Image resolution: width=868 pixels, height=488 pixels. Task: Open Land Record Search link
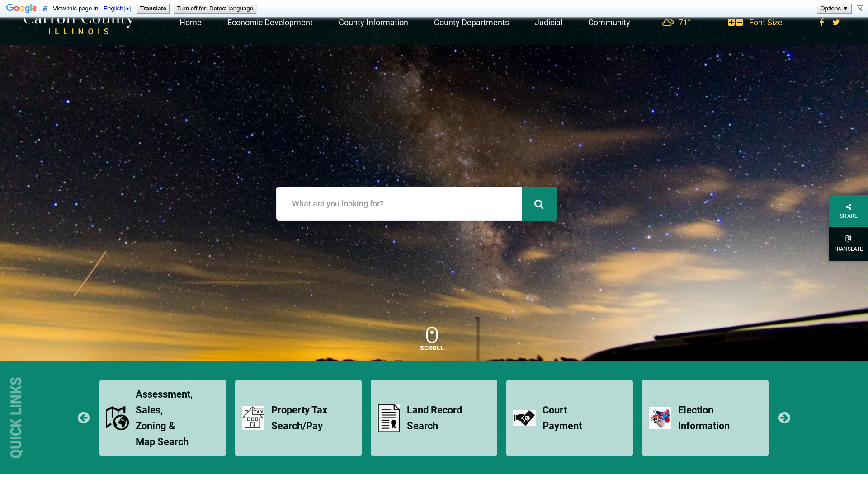[434, 418]
